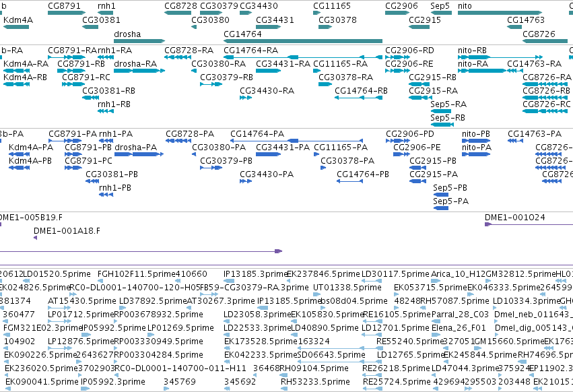Click protein Sep5-PA
573x392 pixels.
441,208
